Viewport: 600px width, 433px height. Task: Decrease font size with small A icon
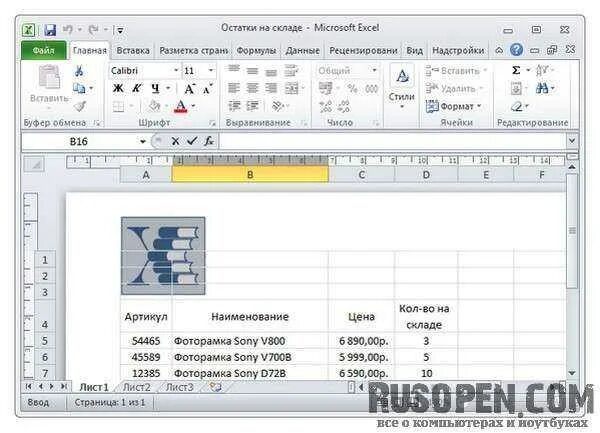[208, 89]
